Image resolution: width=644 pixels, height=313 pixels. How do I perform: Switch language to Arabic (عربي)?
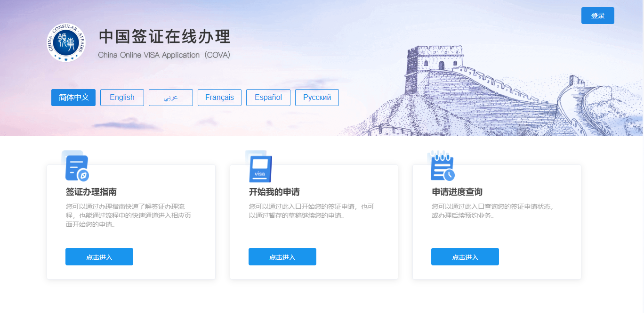pyautogui.click(x=171, y=98)
